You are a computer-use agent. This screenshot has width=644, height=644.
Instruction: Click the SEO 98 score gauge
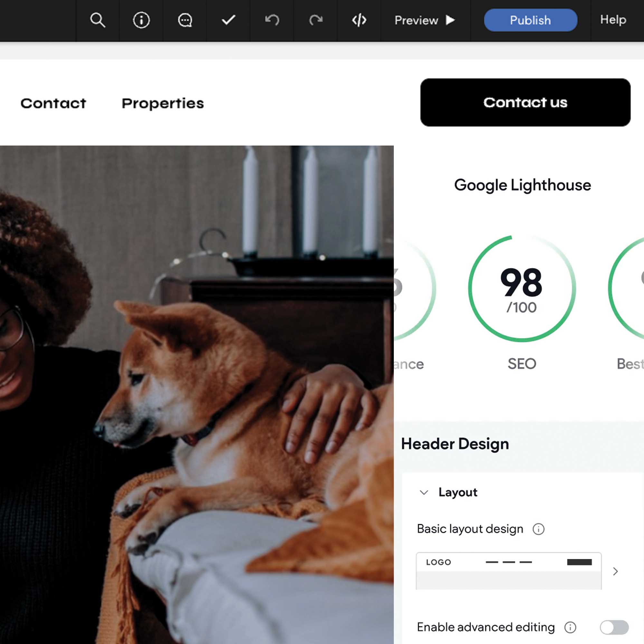pyautogui.click(x=522, y=288)
